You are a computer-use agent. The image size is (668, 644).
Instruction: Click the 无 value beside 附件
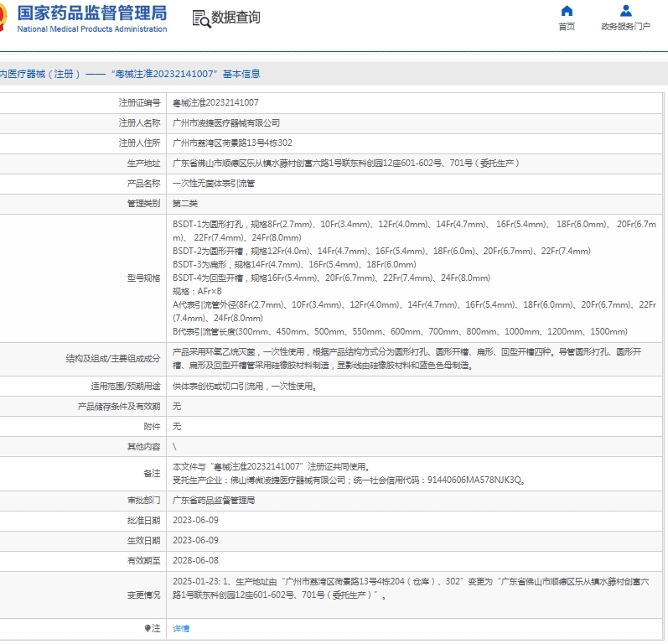177,427
